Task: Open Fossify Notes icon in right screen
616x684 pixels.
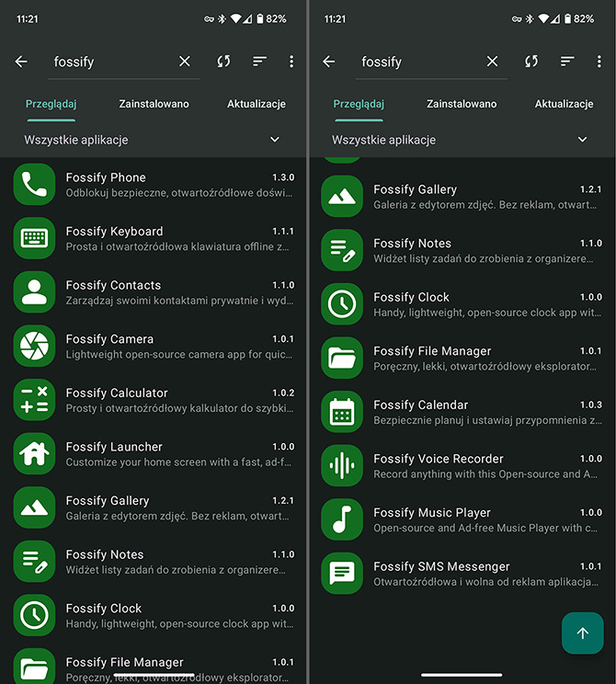Action: click(342, 250)
